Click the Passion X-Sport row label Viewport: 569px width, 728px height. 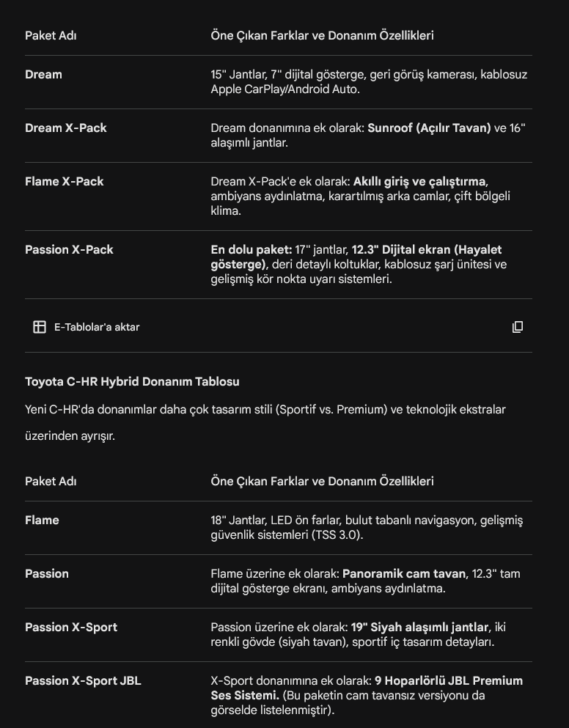click(x=71, y=628)
